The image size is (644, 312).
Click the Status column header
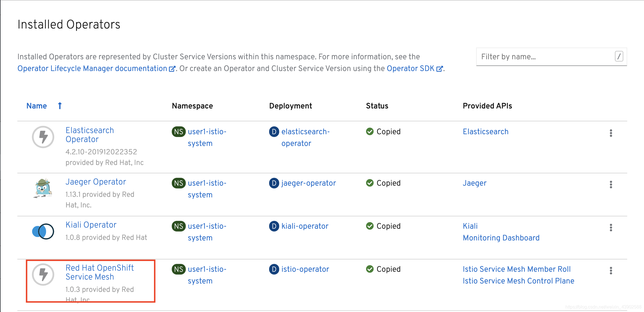coord(377,106)
